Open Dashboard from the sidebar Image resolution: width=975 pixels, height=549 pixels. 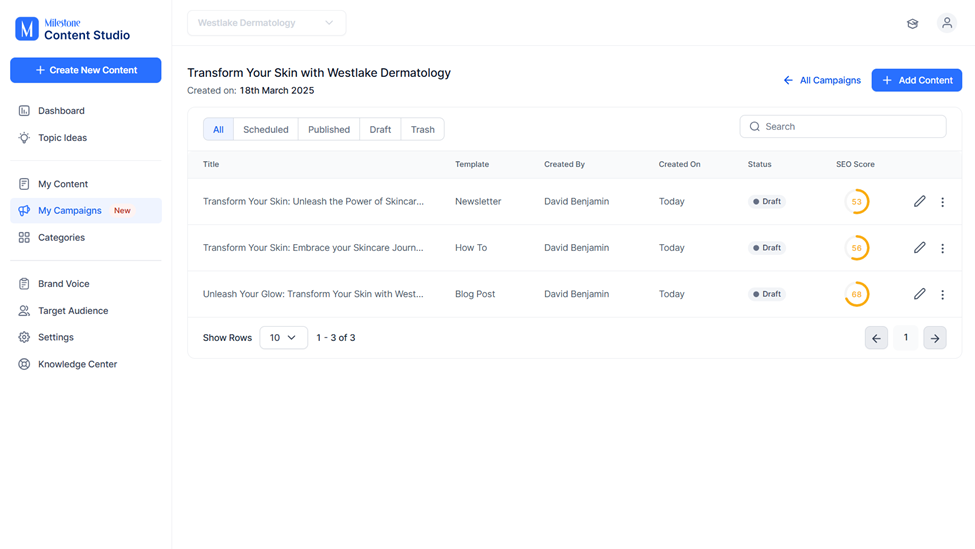[86, 111]
